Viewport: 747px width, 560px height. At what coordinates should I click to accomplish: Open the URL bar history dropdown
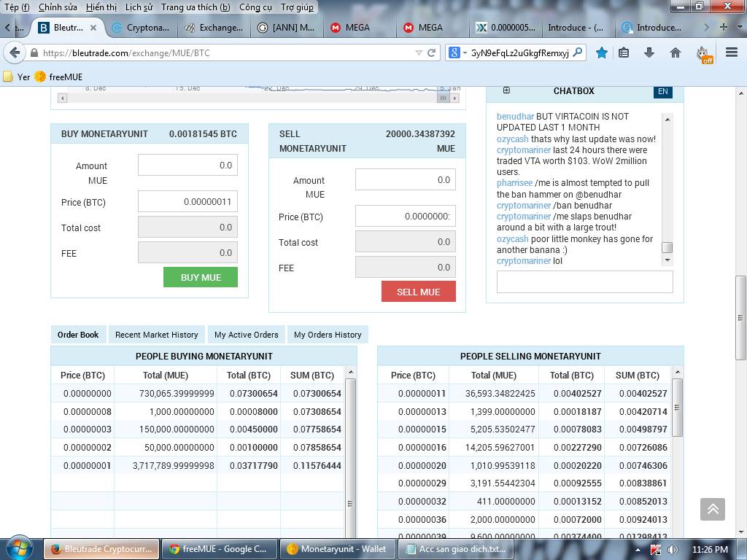tap(419, 52)
